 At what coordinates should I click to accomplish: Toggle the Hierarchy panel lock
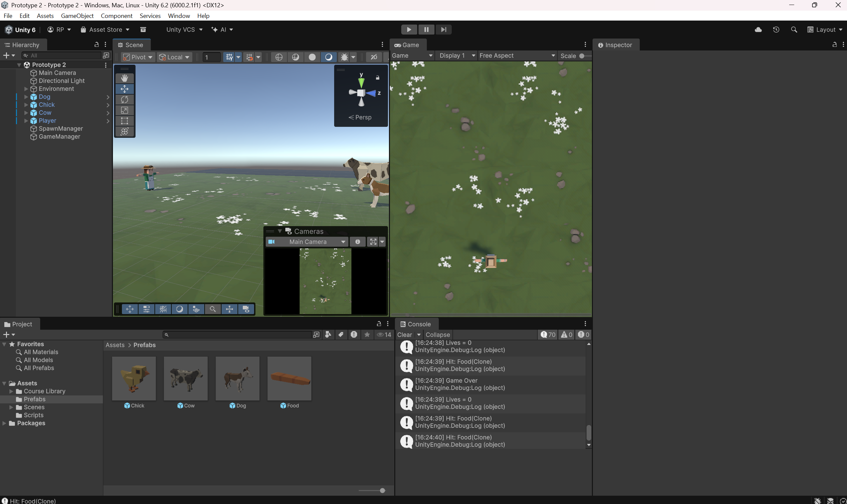point(96,44)
